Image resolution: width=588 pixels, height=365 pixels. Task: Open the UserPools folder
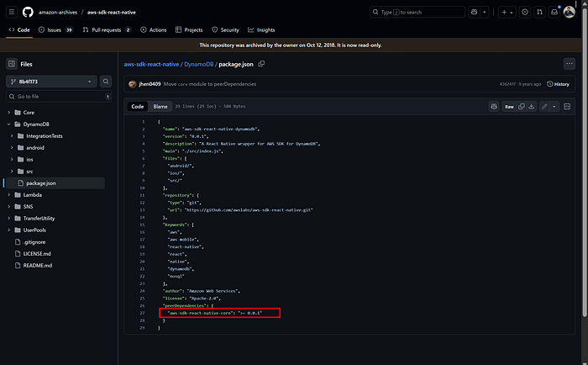tap(34, 230)
